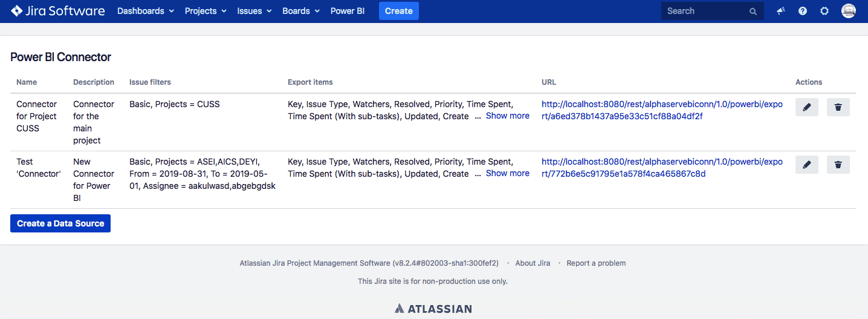Click 'Basic, Projects = CUSS' filter text
Screen dimensions: 868x319
[x=175, y=104]
